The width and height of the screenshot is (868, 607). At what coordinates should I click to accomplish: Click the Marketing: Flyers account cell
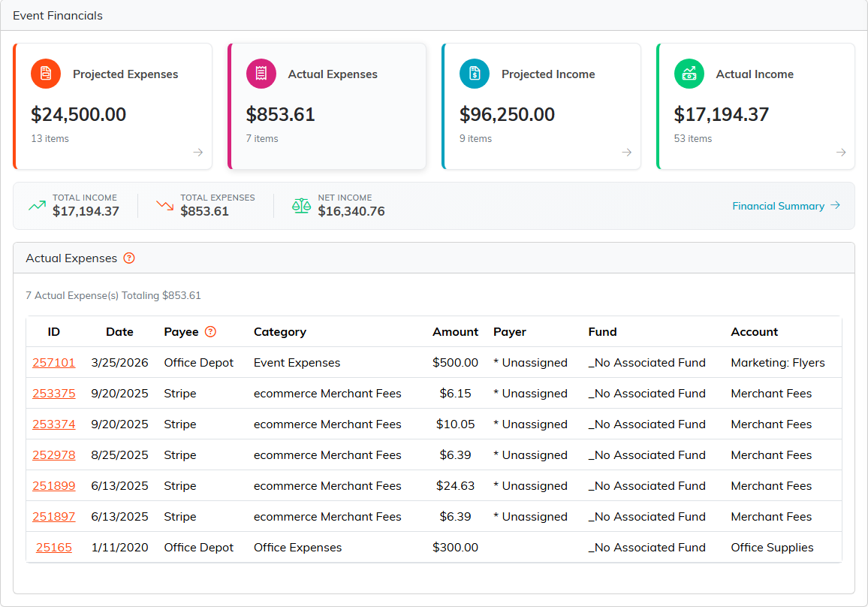(x=777, y=363)
